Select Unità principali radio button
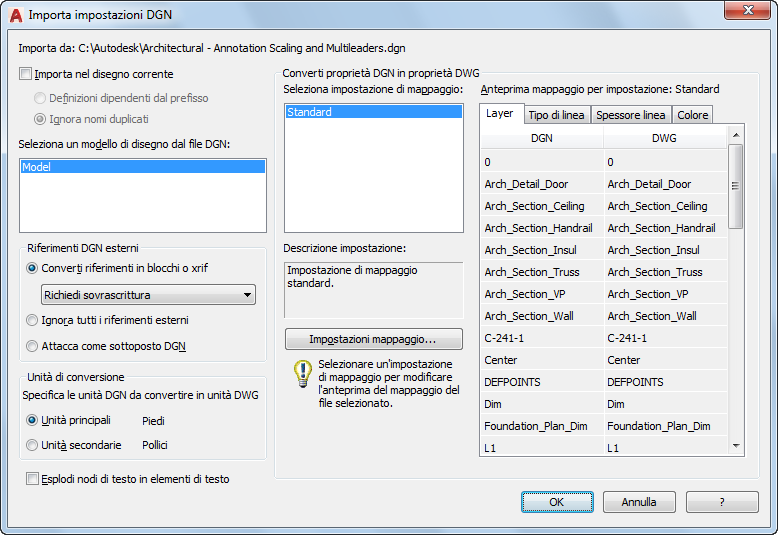The image size is (778, 535). click(x=33, y=420)
